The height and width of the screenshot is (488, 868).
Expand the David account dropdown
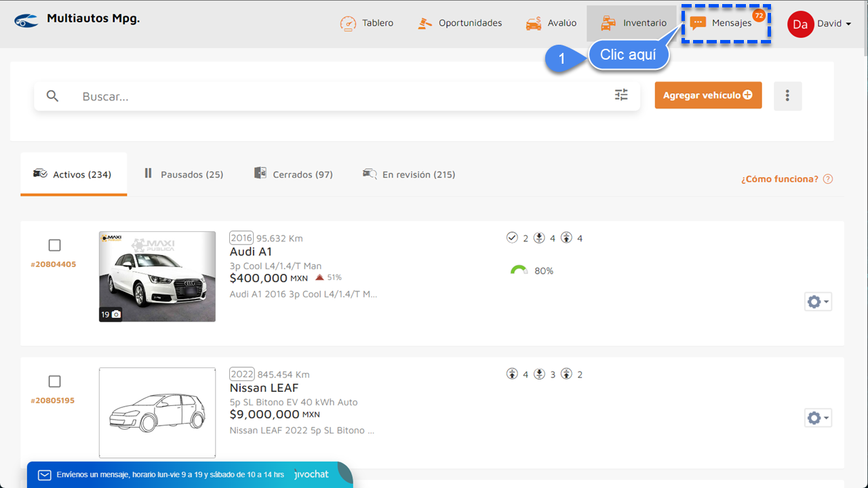[x=834, y=23]
